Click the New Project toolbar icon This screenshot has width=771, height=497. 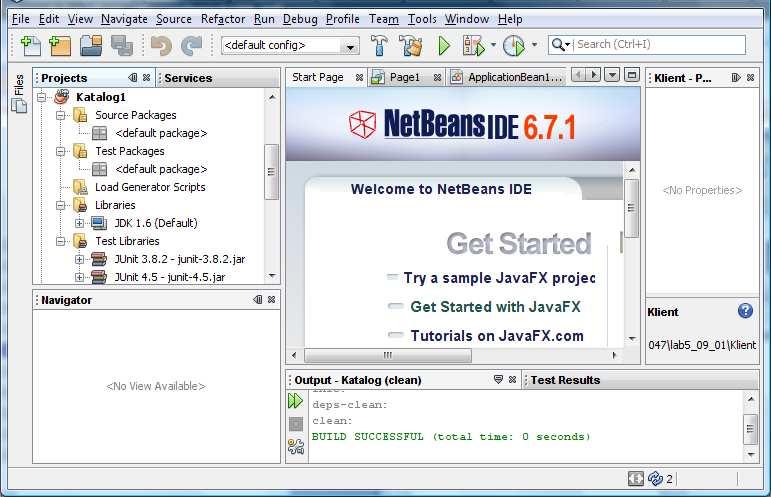[60, 46]
